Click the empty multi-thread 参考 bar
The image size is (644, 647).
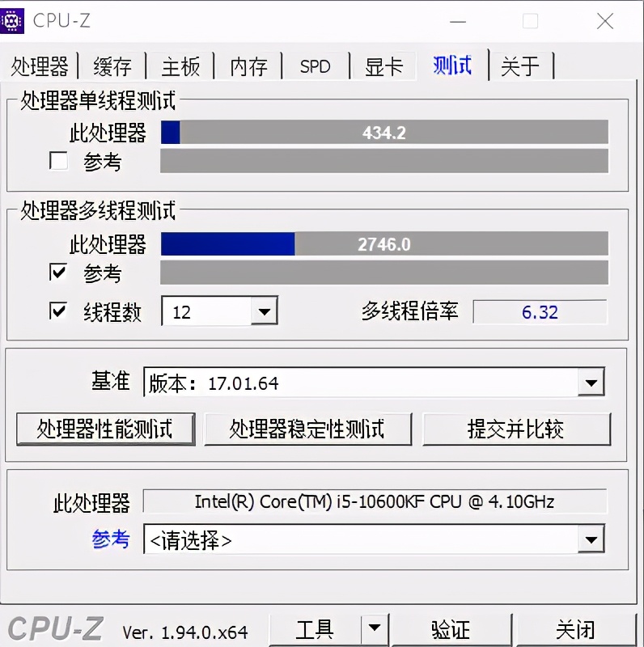coord(384,273)
